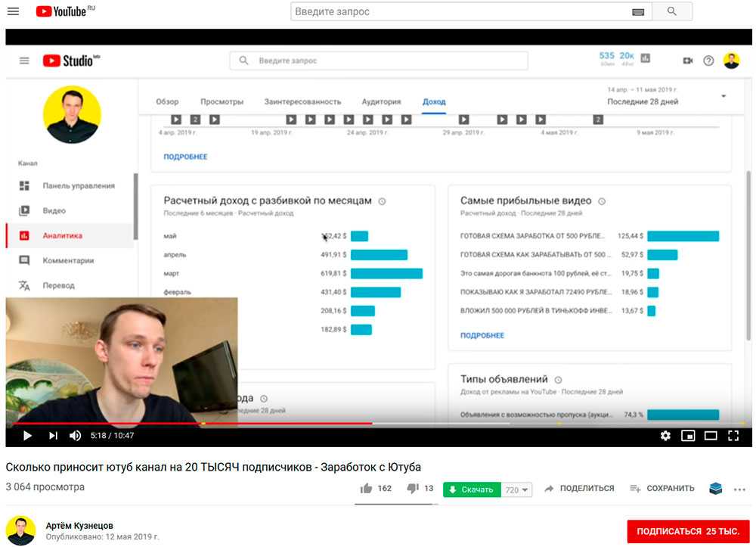Click the green Скачать download button

click(x=472, y=490)
